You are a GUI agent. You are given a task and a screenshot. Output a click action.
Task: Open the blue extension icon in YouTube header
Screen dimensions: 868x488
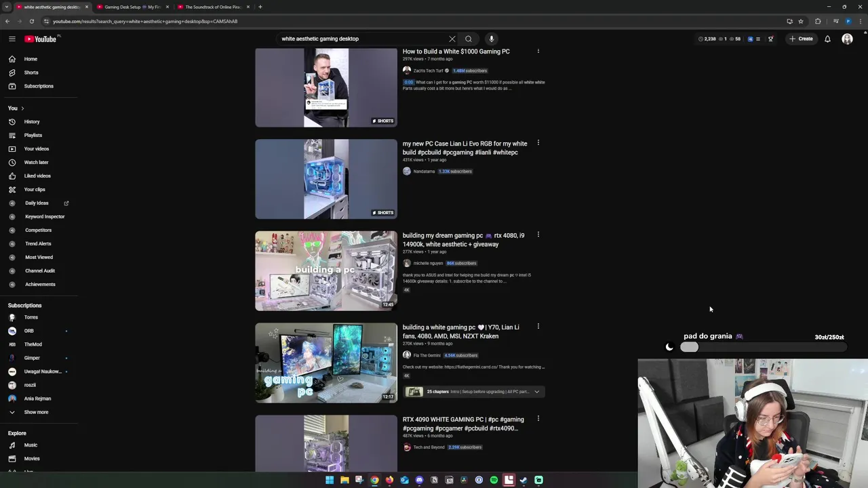(750, 39)
